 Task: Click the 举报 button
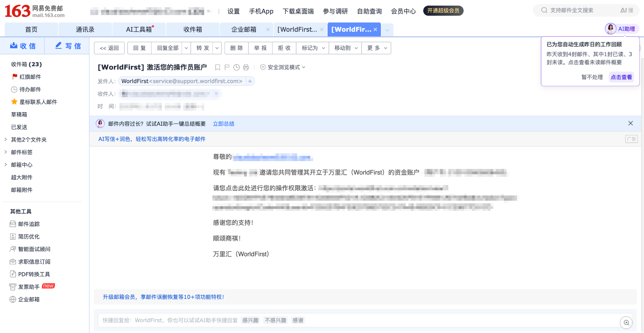click(260, 48)
